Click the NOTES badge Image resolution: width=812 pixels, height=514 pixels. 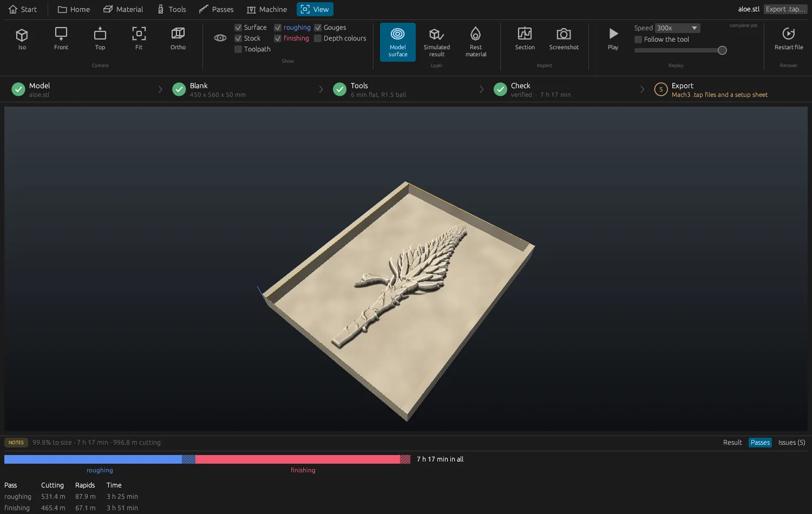coord(16,443)
